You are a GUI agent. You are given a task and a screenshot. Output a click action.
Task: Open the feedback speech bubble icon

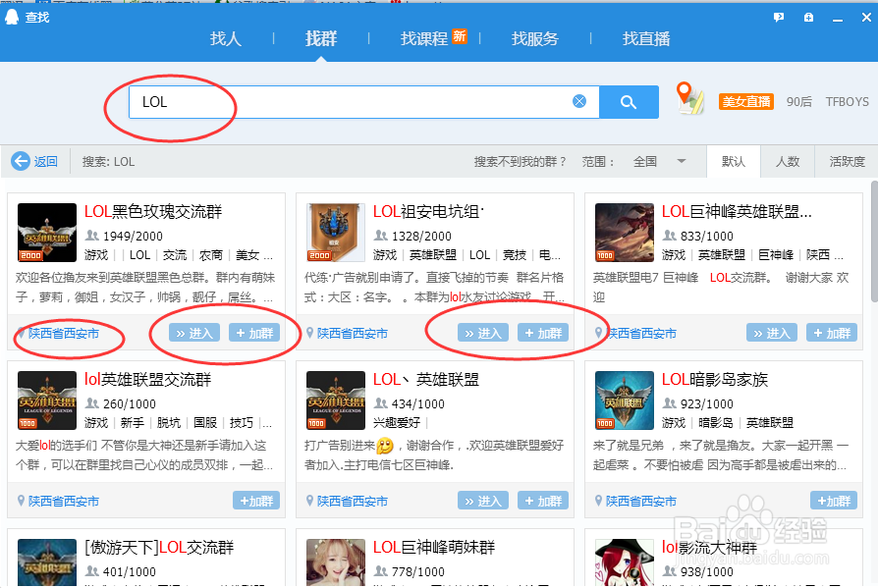779,18
